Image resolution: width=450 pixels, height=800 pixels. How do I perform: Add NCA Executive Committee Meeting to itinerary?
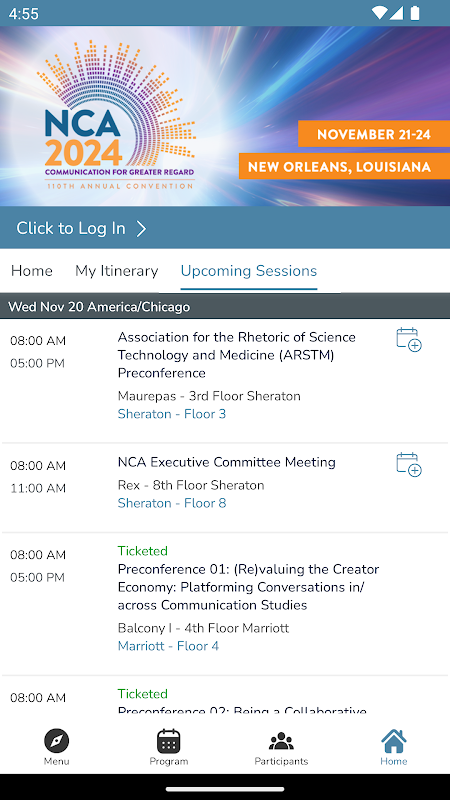(409, 465)
